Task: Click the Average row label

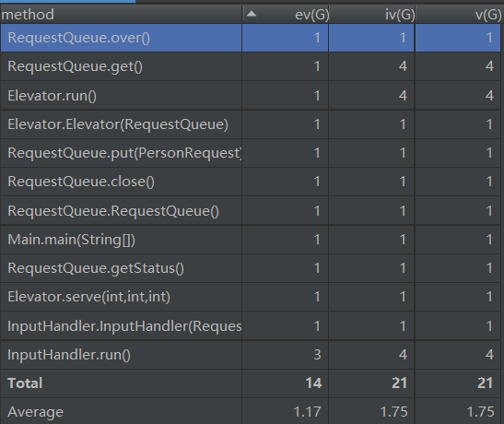Action: 36,412
